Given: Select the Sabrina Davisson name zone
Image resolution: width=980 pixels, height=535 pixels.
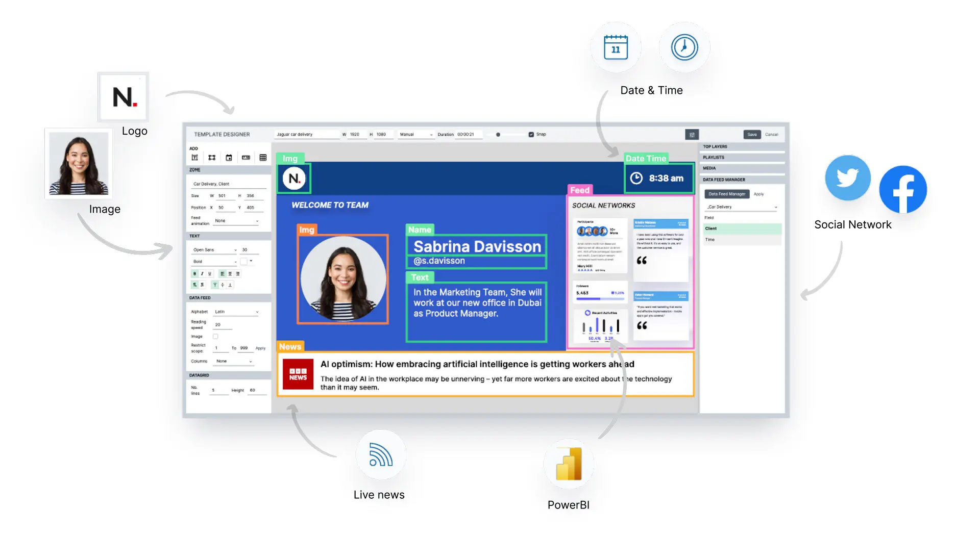Looking at the screenshot, I should 477,246.
